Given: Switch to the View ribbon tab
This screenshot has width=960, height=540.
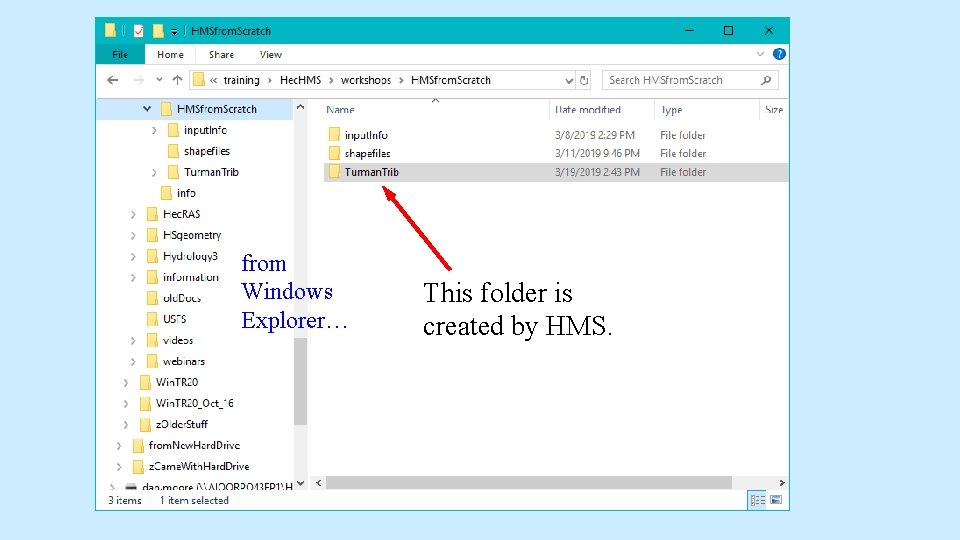Looking at the screenshot, I should coord(270,54).
